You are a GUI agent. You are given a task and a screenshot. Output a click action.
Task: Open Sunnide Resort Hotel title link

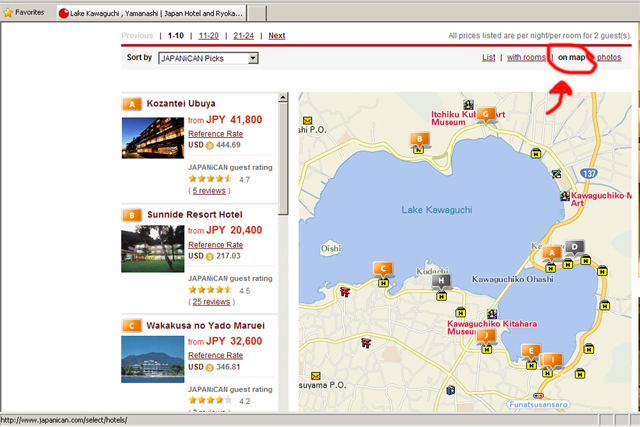pyautogui.click(x=195, y=215)
